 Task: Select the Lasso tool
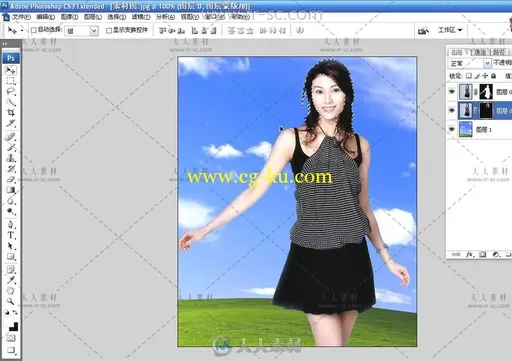[11, 92]
